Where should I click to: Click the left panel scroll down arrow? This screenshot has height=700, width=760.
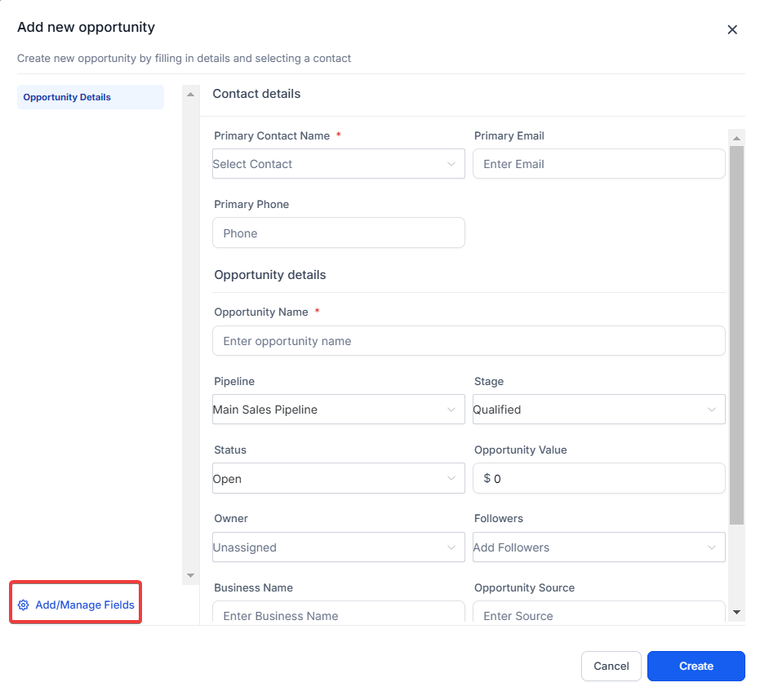click(x=190, y=575)
